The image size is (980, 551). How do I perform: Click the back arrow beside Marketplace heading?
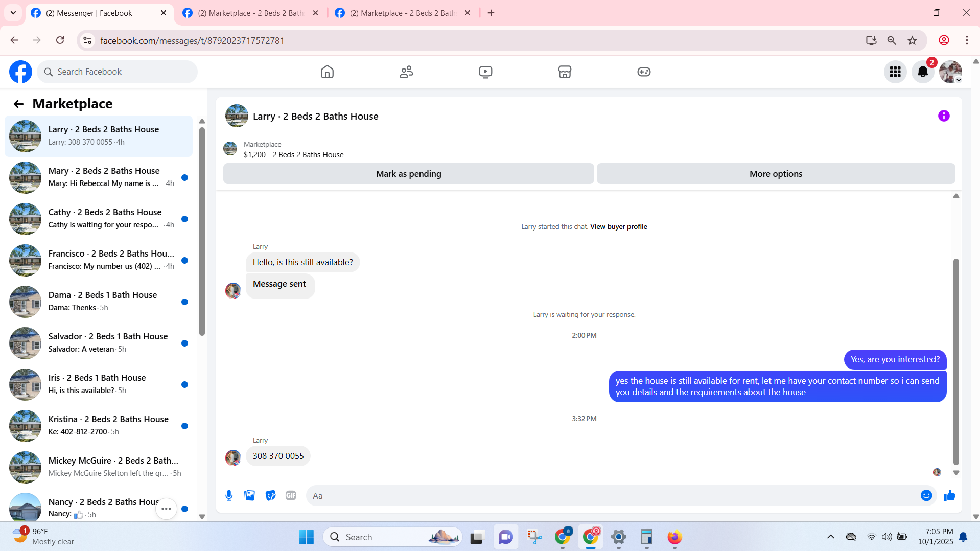(18, 104)
